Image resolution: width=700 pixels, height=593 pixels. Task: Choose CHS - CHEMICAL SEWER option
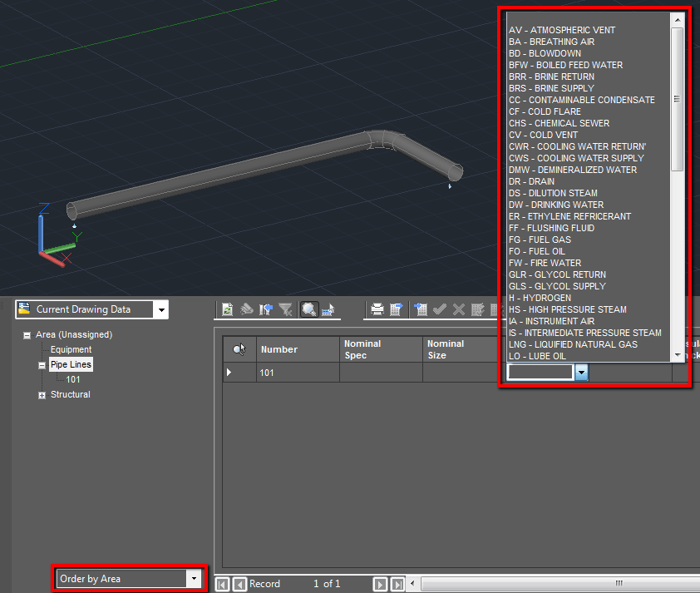click(x=559, y=123)
